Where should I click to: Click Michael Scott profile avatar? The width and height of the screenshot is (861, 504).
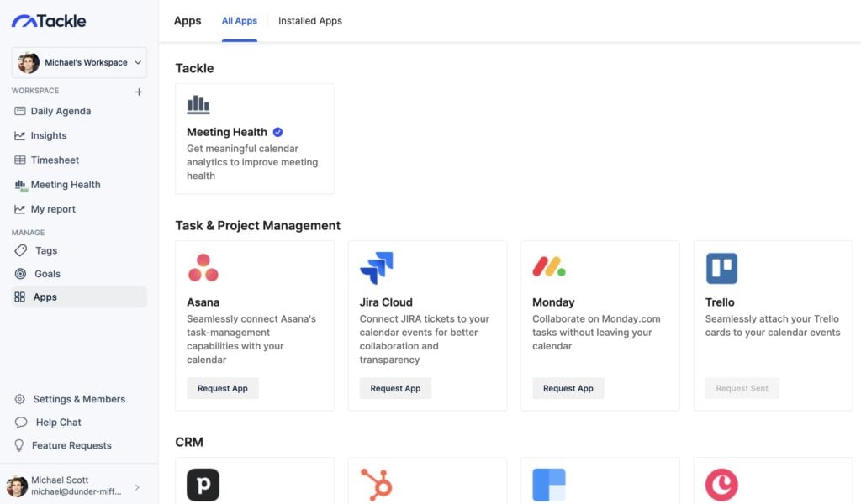tap(17, 486)
